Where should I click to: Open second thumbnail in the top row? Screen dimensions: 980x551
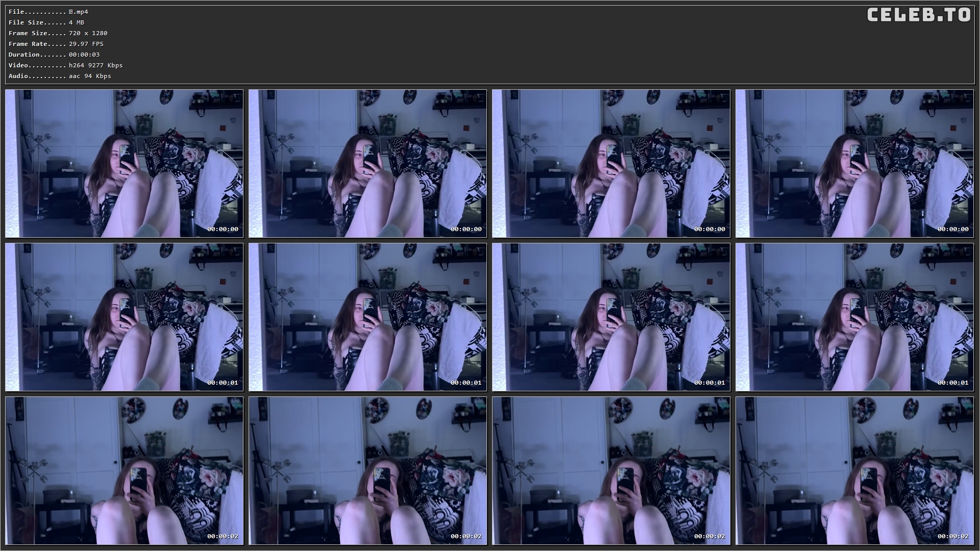pyautogui.click(x=367, y=163)
